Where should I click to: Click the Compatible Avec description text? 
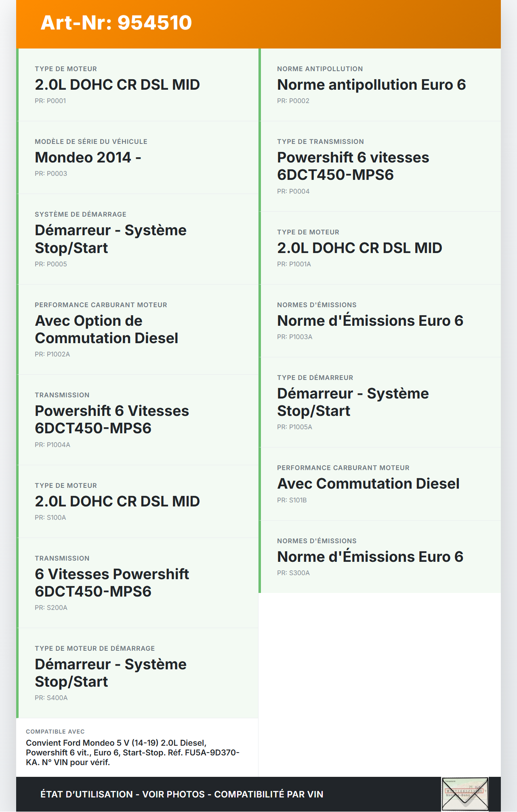132,753
